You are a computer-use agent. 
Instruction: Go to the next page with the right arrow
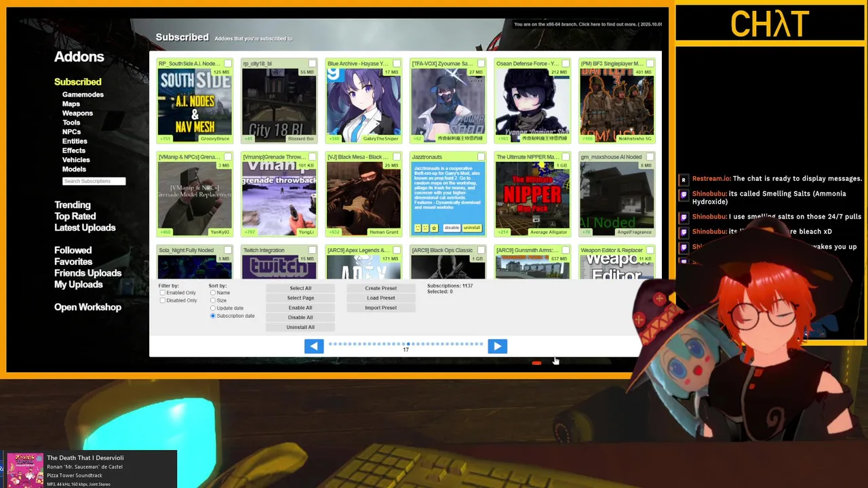pyautogui.click(x=497, y=346)
